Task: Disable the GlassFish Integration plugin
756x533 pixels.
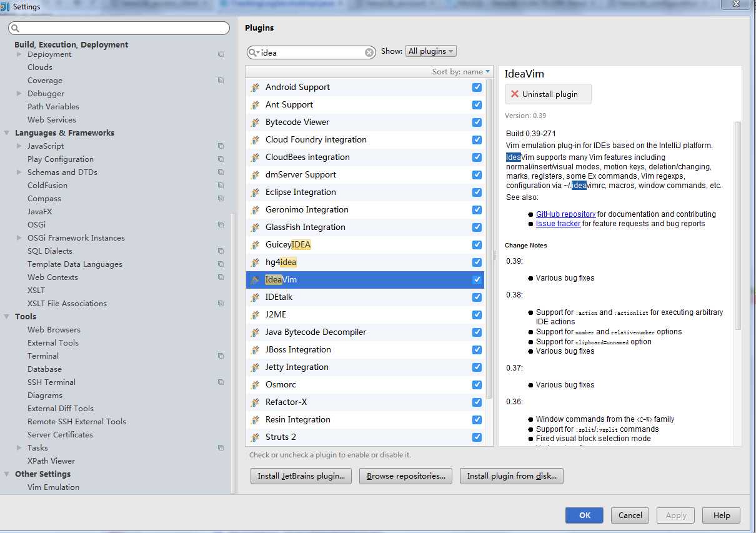Action: click(x=477, y=227)
